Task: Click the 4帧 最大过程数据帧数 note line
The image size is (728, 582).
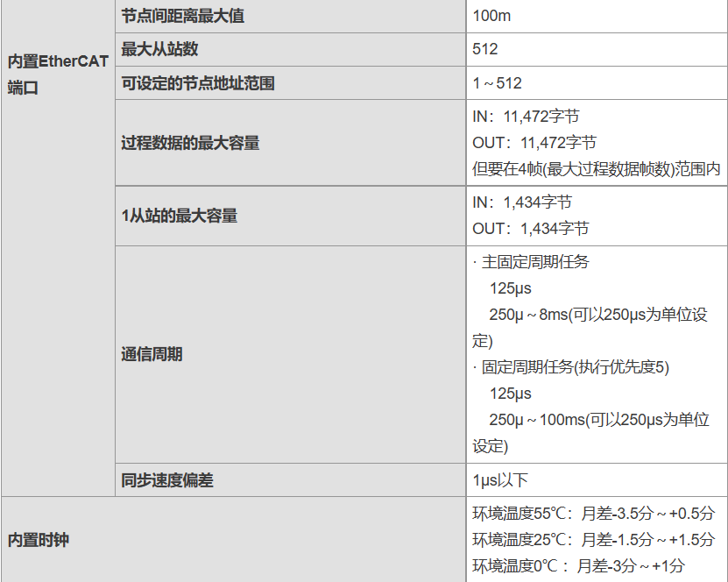Action: 596,169
